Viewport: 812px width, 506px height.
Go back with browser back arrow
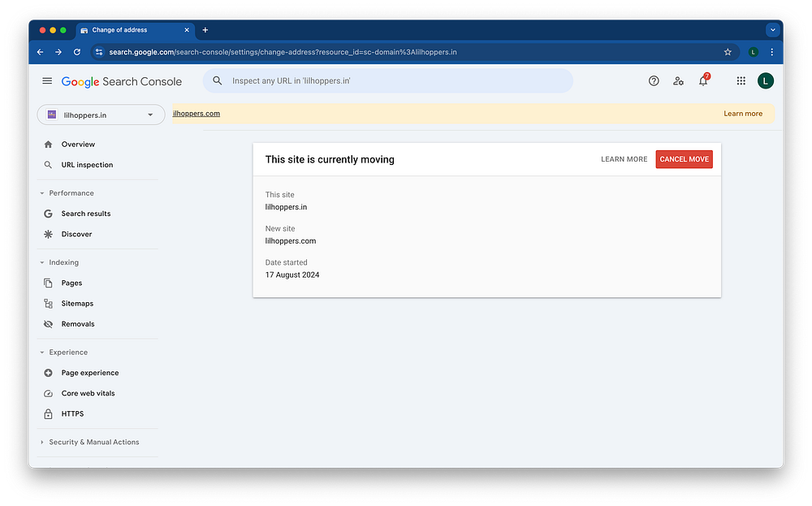pyautogui.click(x=41, y=52)
